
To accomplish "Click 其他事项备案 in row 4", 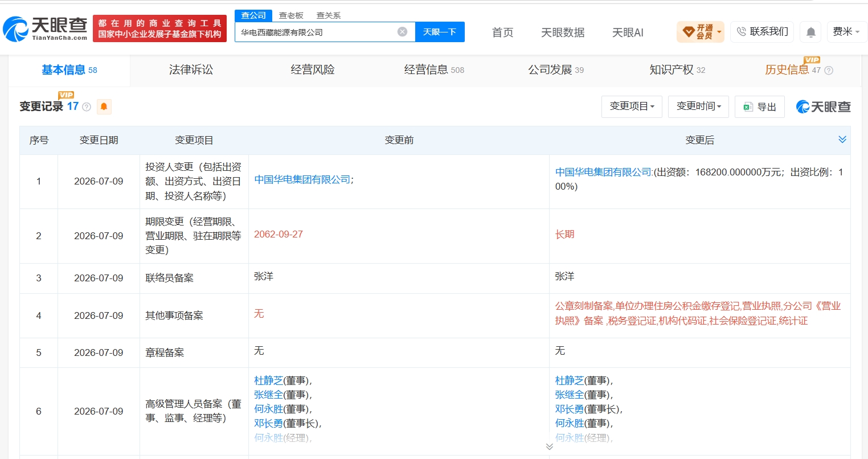I will tap(174, 315).
